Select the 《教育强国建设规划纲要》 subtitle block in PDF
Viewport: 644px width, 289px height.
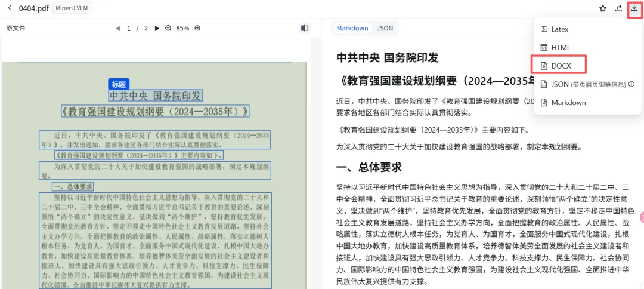(155, 112)
